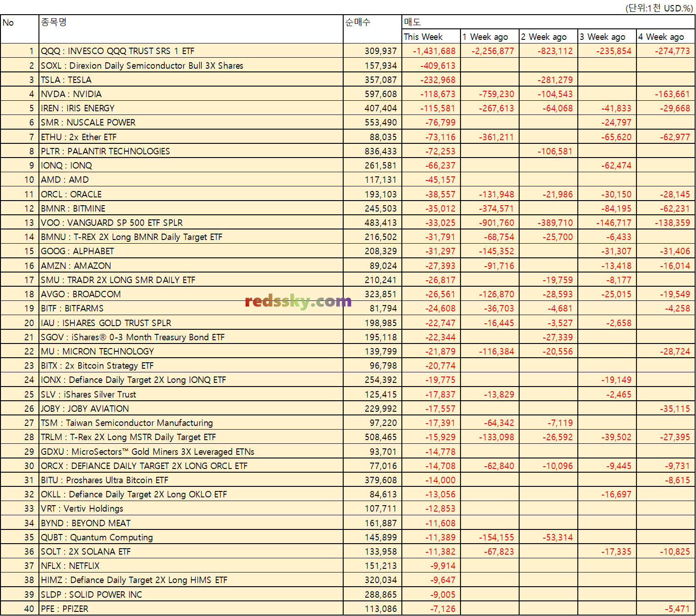Click 'MU : MICRON TECHNOLOGY' cell
The image size is (696, 616).
click(x=191, y=351)
